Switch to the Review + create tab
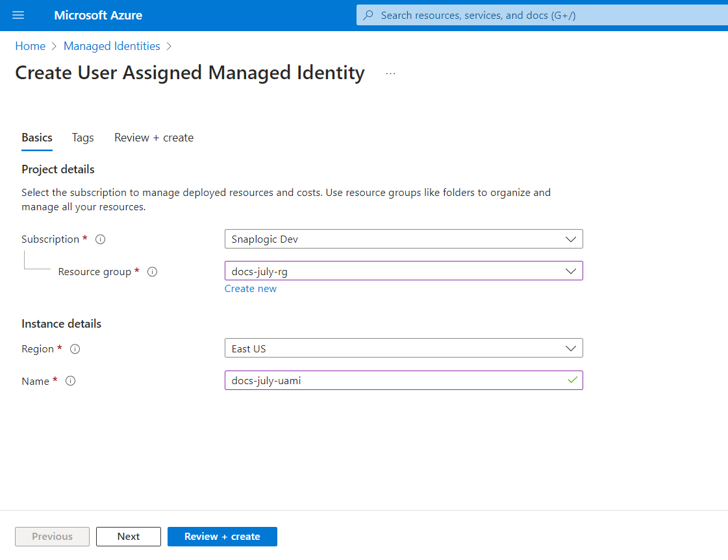728x560 pixels. (x=154, y=138)
